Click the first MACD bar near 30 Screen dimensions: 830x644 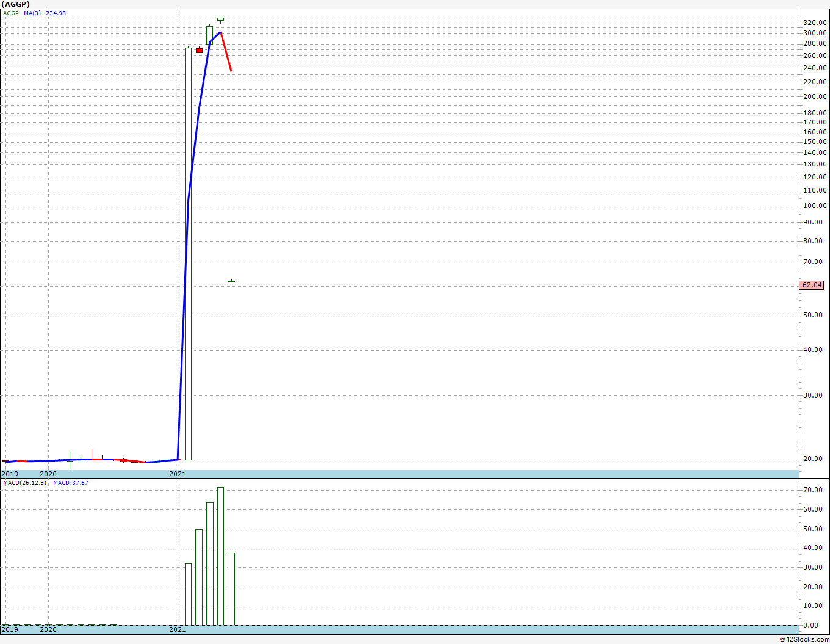point(188,594)
